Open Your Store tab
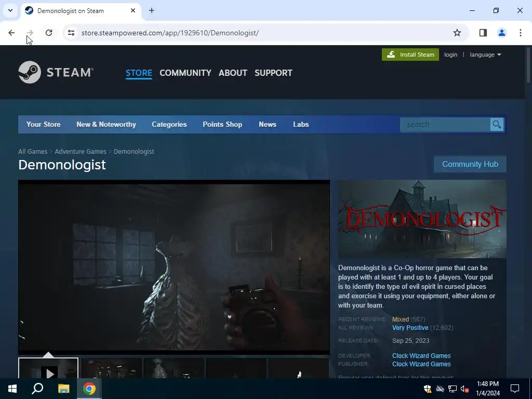This screenshot has width=532, height=399. [x=44, y=125]
